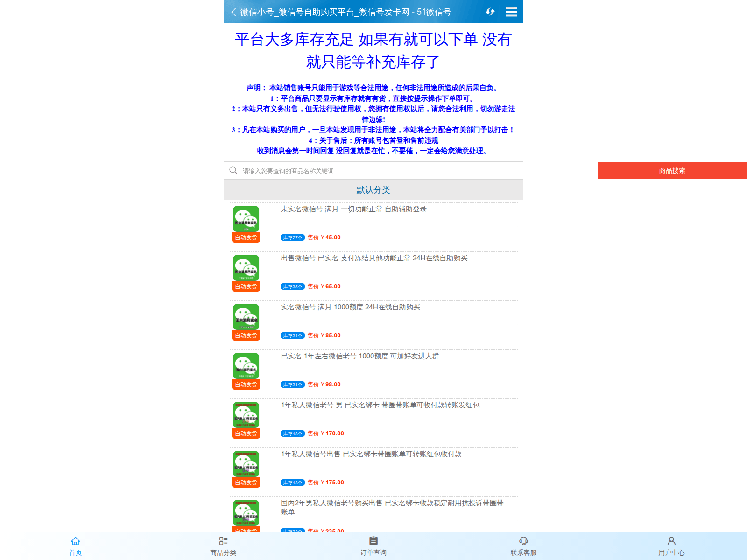Open 联系客服 tab in bottom bar
The image size is (747, 560).
(523, 546)
